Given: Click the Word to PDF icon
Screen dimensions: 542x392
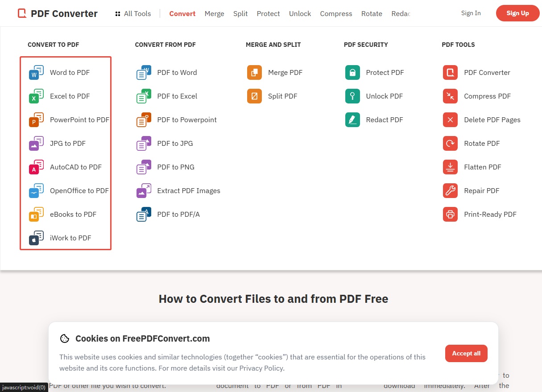Looking at the screenshot, I should pos(37,72).
